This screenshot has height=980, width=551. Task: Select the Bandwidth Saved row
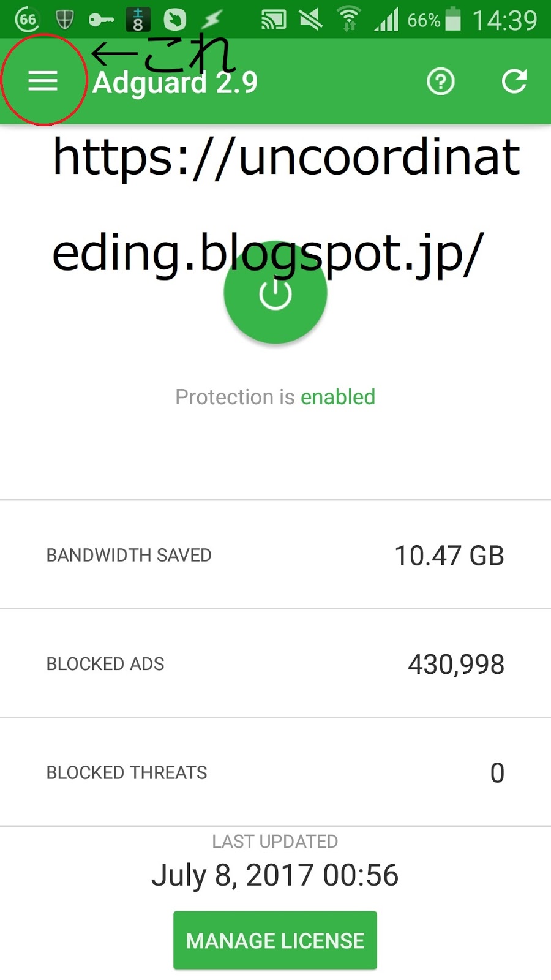click(275, 555)
